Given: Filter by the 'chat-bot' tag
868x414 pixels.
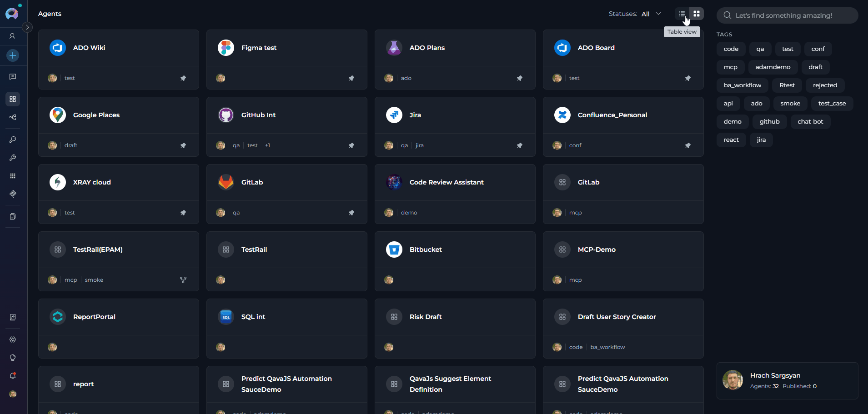Looking at the screenshot, I should tap(810, 122).
